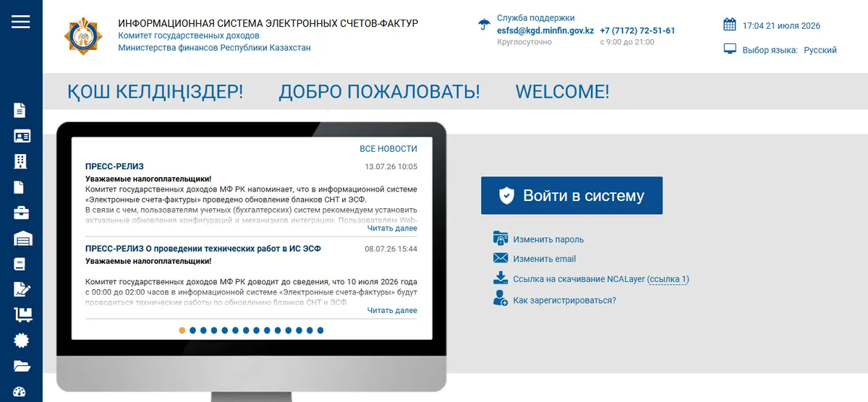
Task: Open the lined document sidebar icon
Action: pyautogui.click(x=20, y=111)
